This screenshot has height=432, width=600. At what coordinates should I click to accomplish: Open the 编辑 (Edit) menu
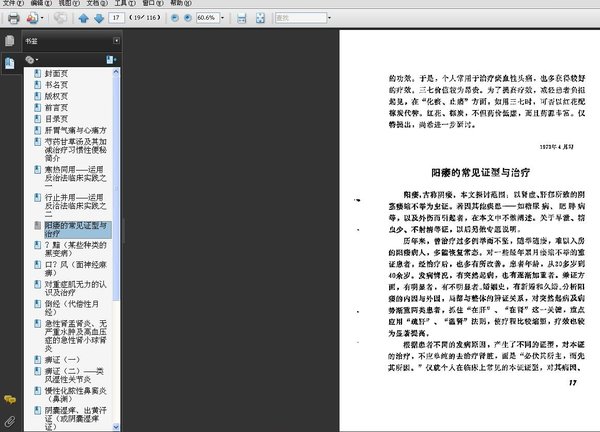(41, 3)
